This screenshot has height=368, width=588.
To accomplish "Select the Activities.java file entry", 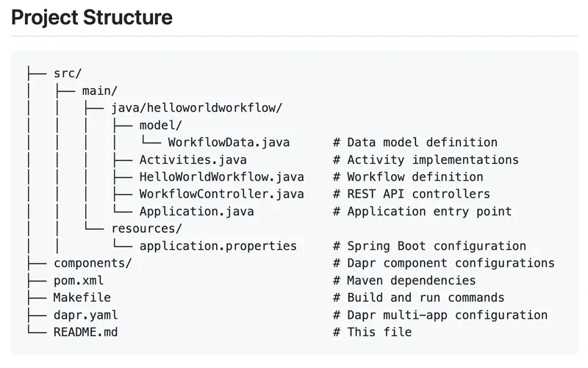I will 193,159.
